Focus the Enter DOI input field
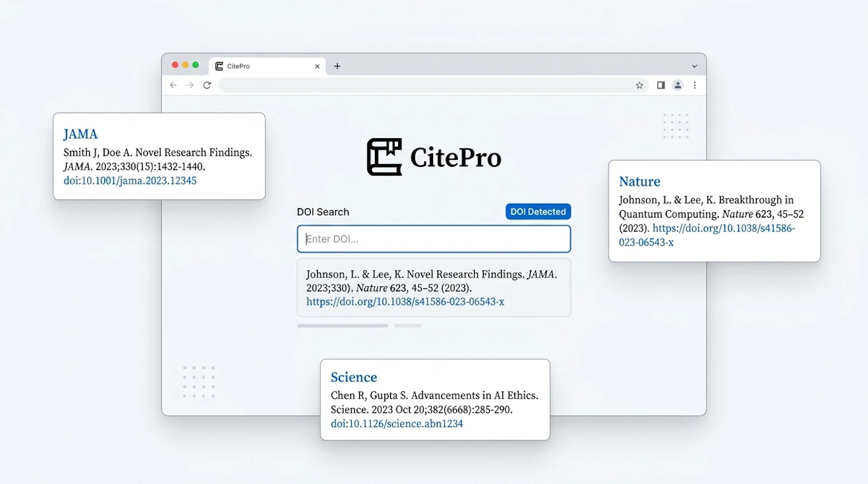This screenshot has width=868, height=484. pos(434,239)
